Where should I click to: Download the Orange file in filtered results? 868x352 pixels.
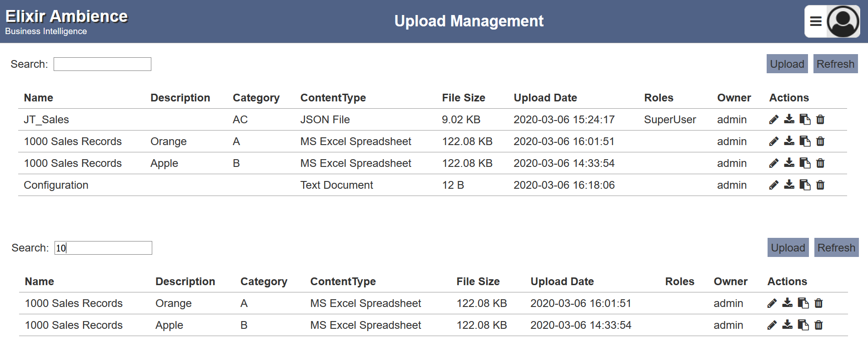[x=788, y=303]
